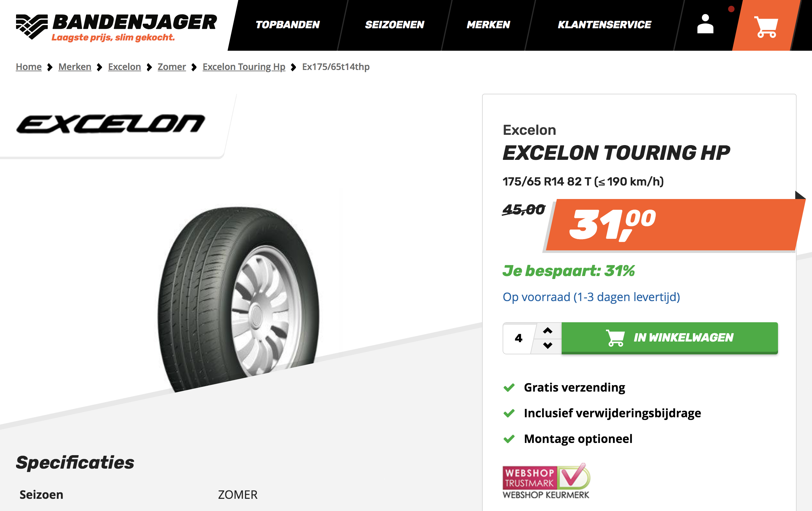Open the user account icon

click(x=705, y=24)
